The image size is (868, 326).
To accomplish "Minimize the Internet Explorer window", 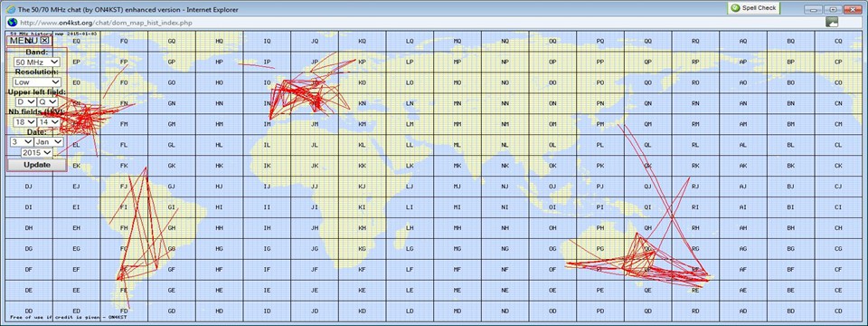I will click(x=813, y=9).
